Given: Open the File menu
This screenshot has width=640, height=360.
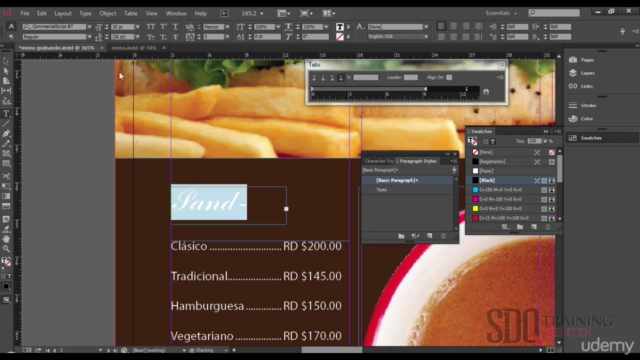Looking at the screenshot, I should (x=25, y=13).
